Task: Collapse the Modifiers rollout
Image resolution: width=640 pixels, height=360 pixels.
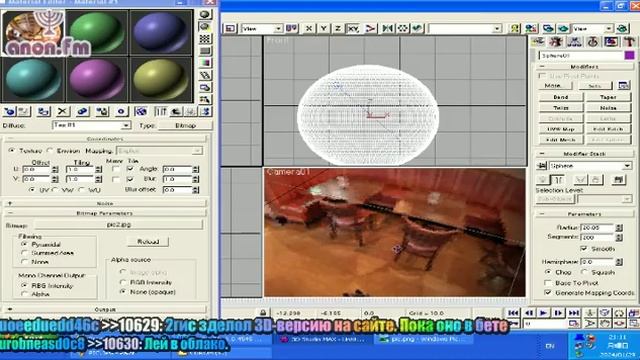Action: tap(584, 67)
